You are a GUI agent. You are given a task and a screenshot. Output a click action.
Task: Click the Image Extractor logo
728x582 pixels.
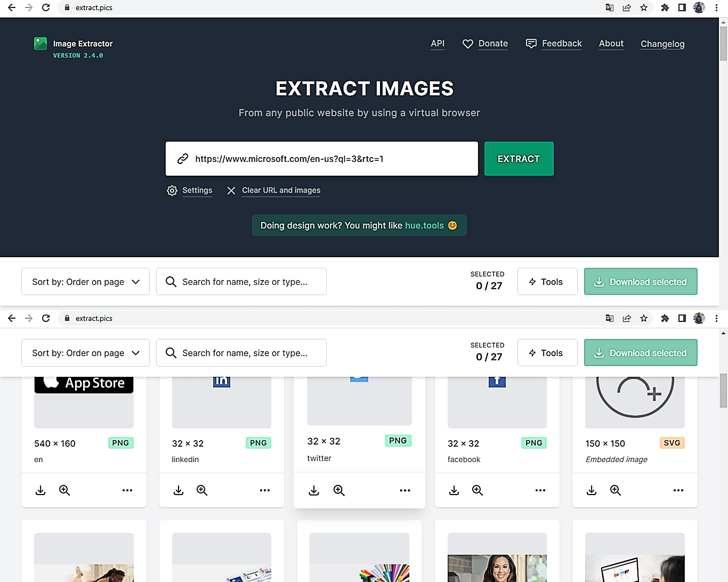(40, 44)
